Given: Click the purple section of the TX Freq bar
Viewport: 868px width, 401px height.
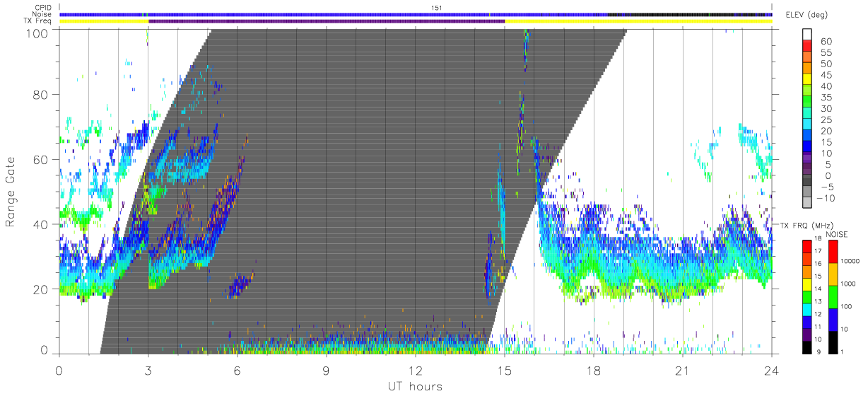Looking at the screenshot, I should pos(327,21).
